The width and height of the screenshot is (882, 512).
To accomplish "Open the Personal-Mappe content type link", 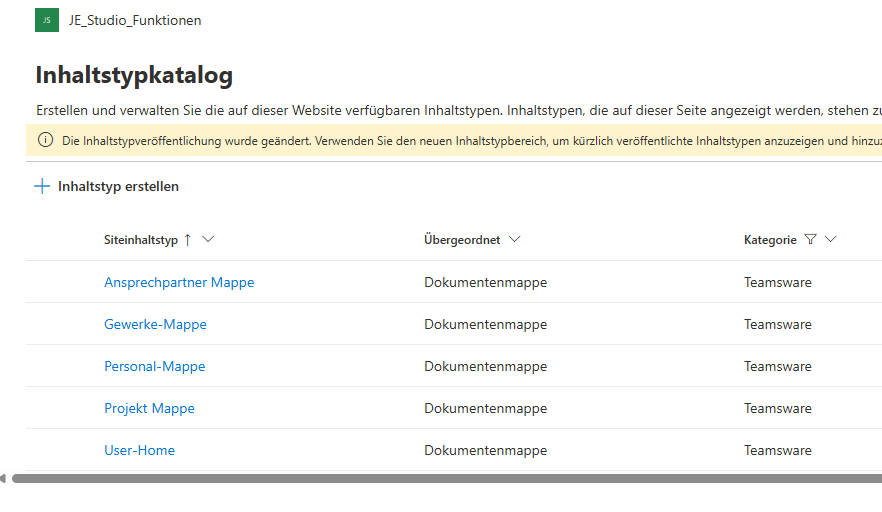I will pyautogui.click(x=154, y=366).
